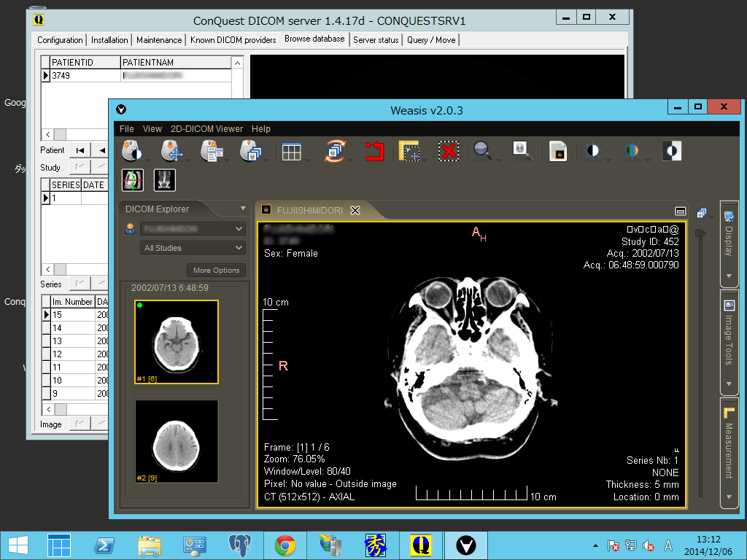Switch to Installation tab in ConQuest
The image size is (747, 560).
point(109,40)
